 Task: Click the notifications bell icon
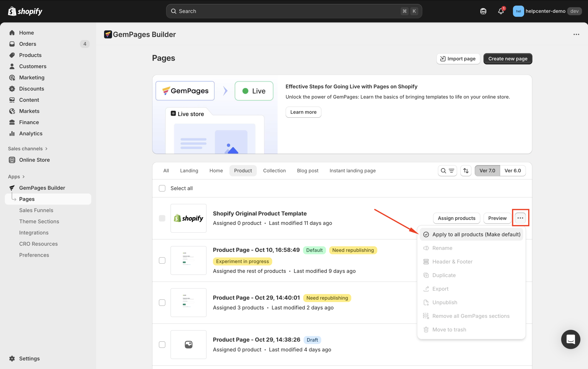(x=500, y=11)
